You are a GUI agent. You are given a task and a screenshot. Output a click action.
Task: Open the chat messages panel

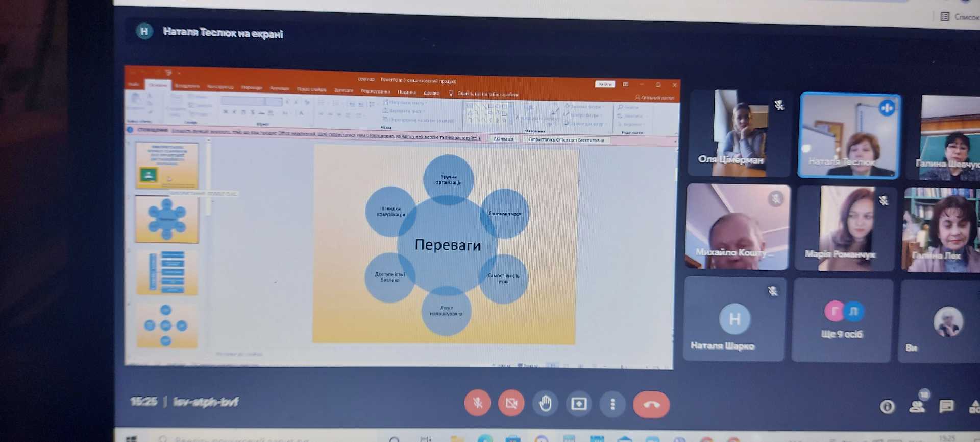[x=946, y=406]
